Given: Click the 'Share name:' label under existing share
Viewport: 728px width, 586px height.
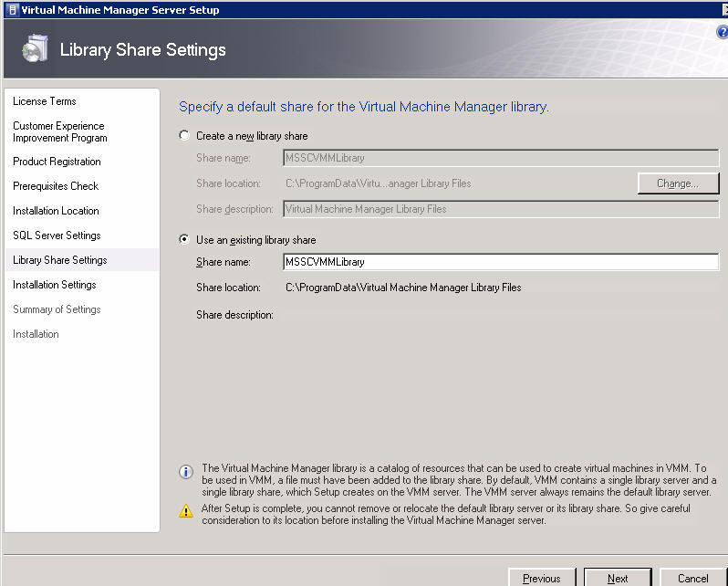Looking at the screenshot, I should (224, 262).
